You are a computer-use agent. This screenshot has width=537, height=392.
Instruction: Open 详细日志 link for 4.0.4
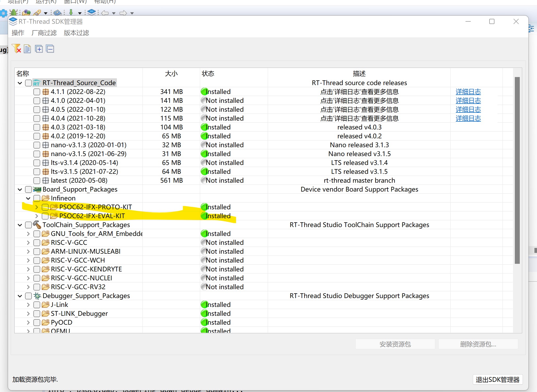468,118
